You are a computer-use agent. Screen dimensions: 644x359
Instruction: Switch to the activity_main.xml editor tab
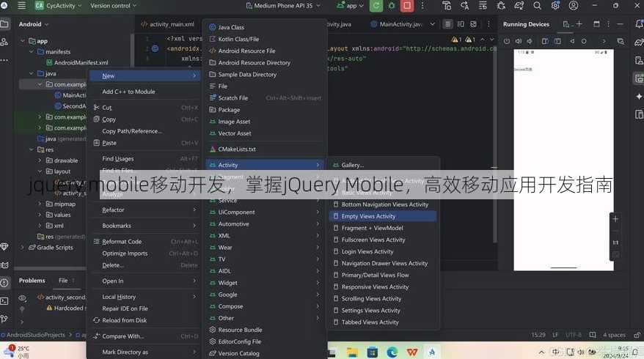167,24
